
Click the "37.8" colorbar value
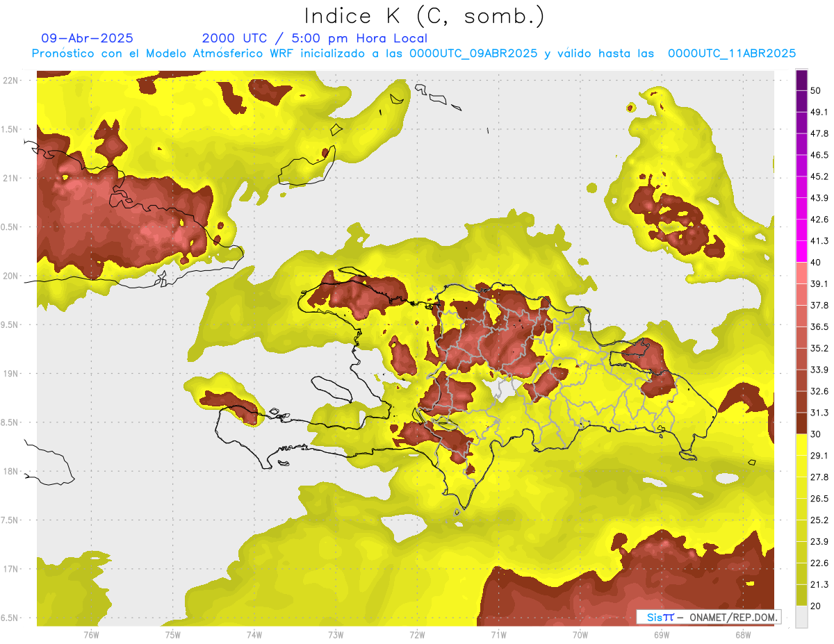coord(819,305)
